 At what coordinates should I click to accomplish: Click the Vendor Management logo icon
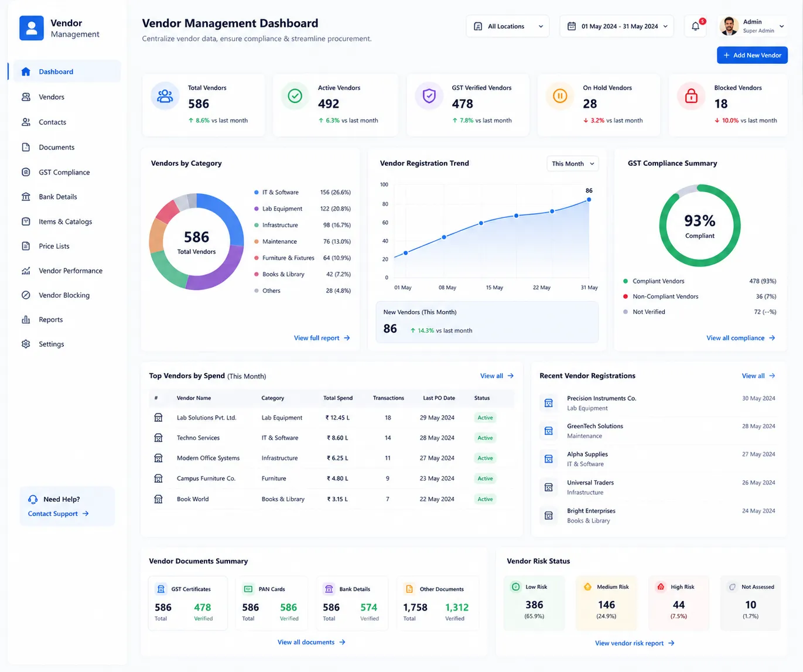coord(32,28)
